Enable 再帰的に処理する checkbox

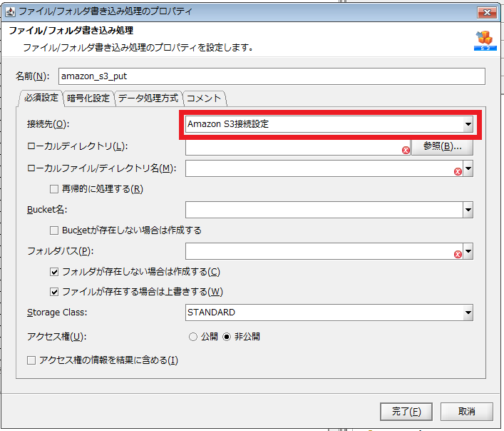tap(54, 189)
